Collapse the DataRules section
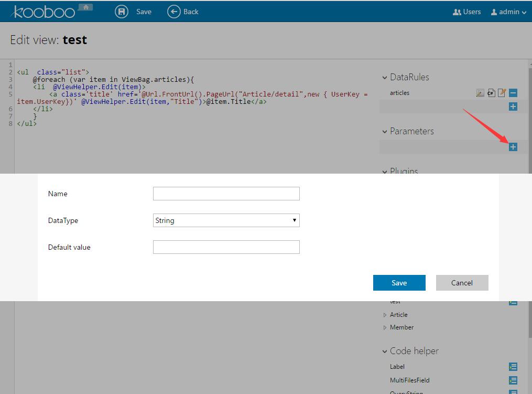The width and height of the screenshot is (532, 394). (x=384, y=78)
